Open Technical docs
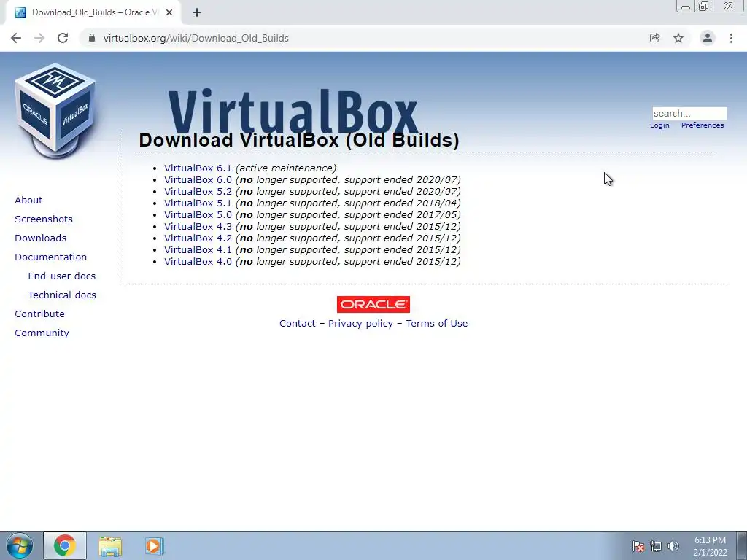This screenshot has height=560, width=747. (x=62, y=295)
